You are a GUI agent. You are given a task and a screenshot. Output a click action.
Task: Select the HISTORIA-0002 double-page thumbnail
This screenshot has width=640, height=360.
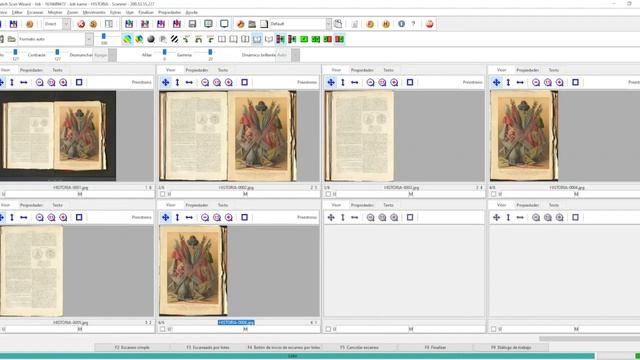point(228,136)
